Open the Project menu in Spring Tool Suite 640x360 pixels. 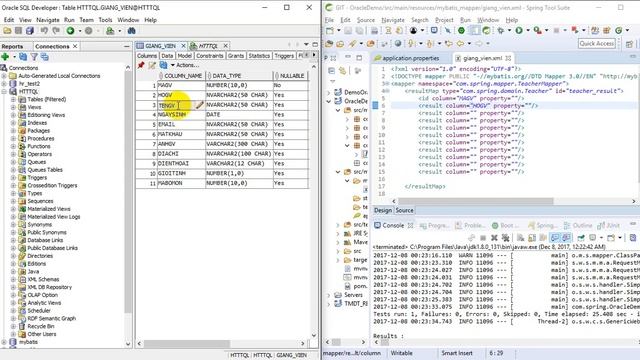[x=444, y=20]
